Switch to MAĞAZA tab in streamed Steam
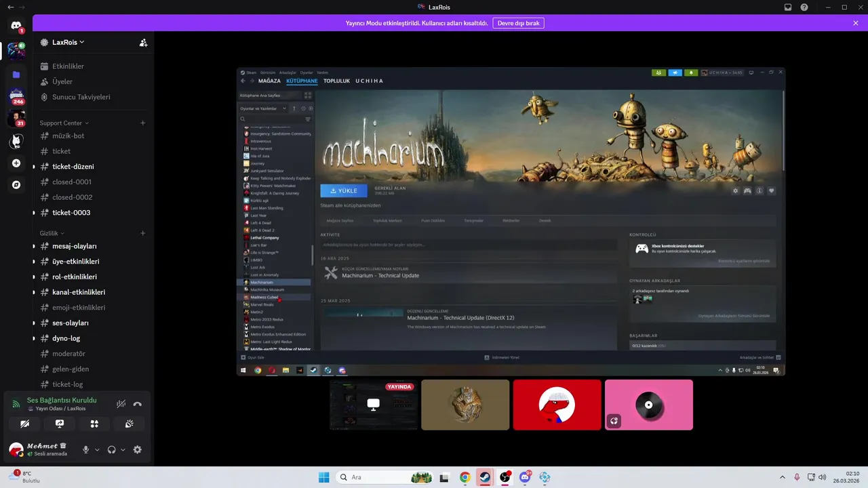This screenshot has height=488, width=868. tap(269, 81)
